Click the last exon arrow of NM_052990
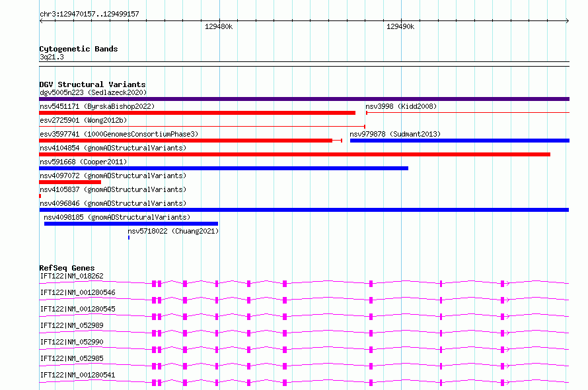588x390 pixels. pos(505,350)
